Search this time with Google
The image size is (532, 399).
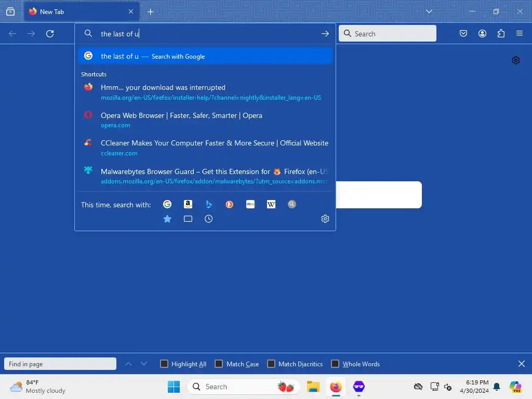click(167, 204)
